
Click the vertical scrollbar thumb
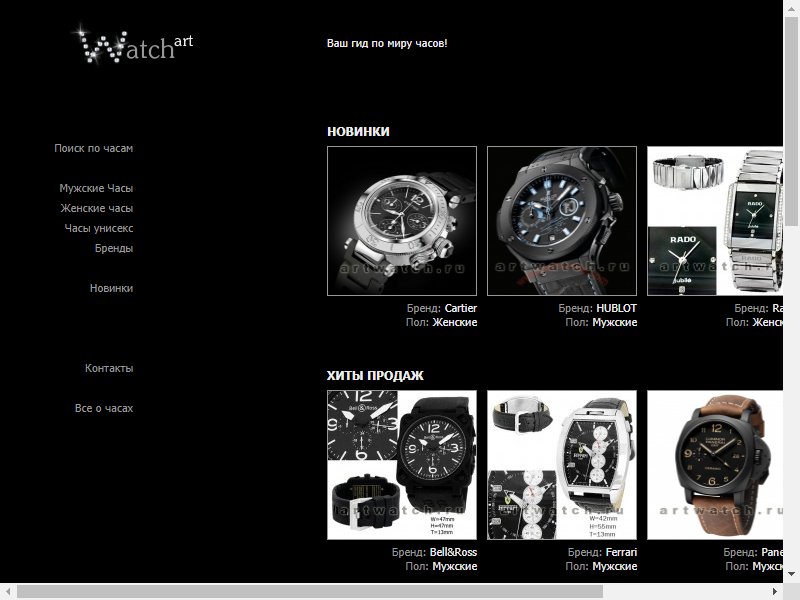coord(791,121)
